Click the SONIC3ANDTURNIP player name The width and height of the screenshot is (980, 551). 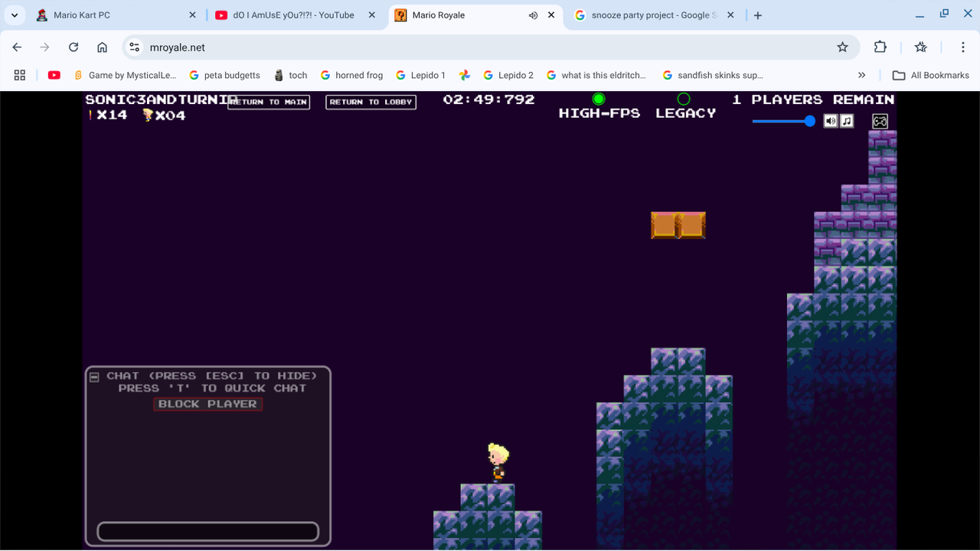tap(162, 99)
